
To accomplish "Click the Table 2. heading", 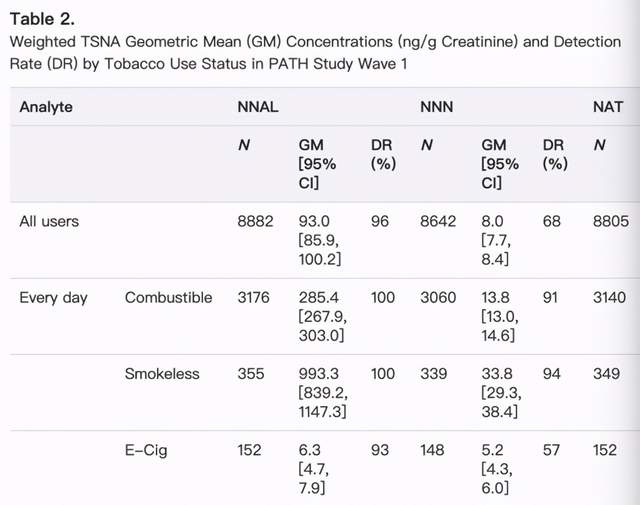I will 42,19.
